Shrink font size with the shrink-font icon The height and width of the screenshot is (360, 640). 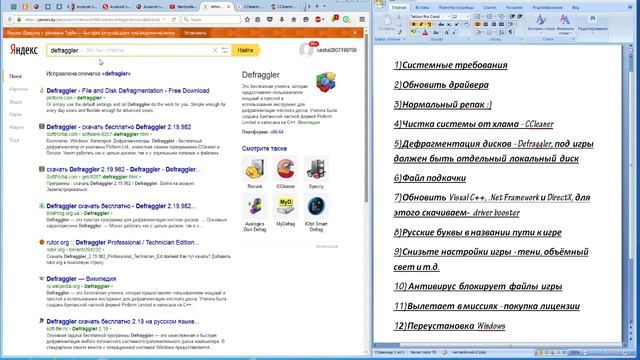[x=454, y=32]
